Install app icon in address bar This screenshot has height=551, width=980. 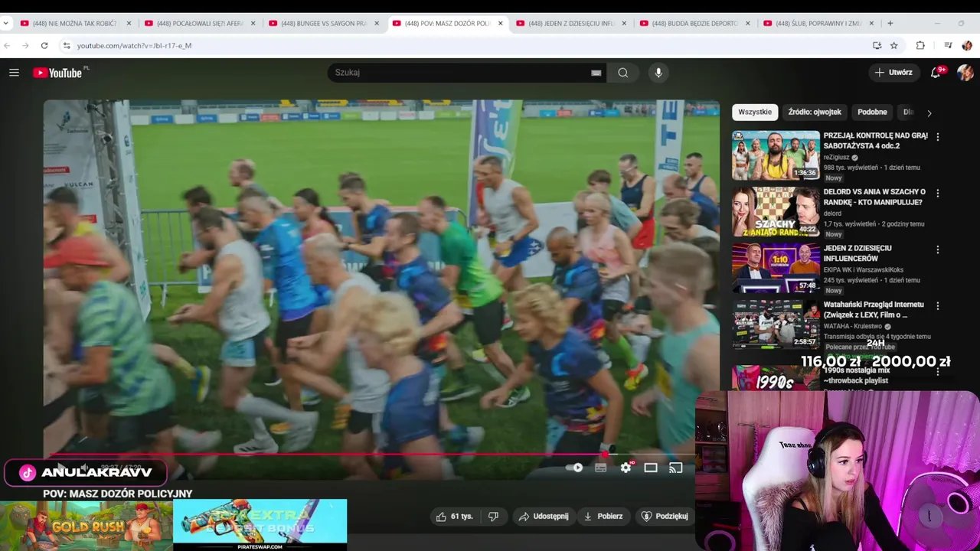[877, 46]
